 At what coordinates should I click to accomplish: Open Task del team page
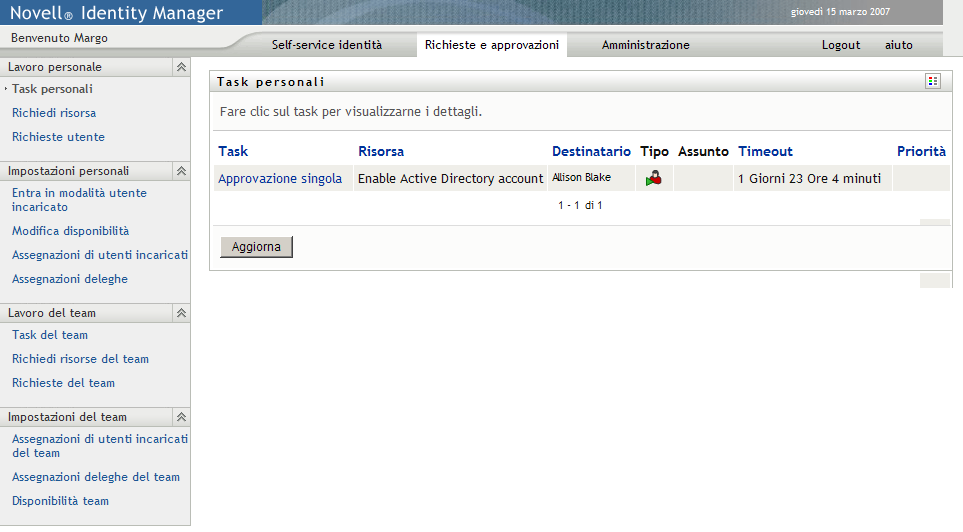[50, 335]
